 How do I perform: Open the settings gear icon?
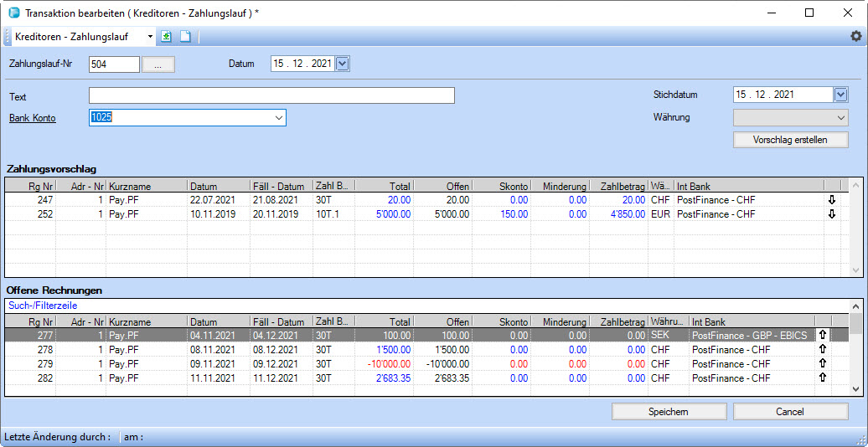tap(855, 36)
